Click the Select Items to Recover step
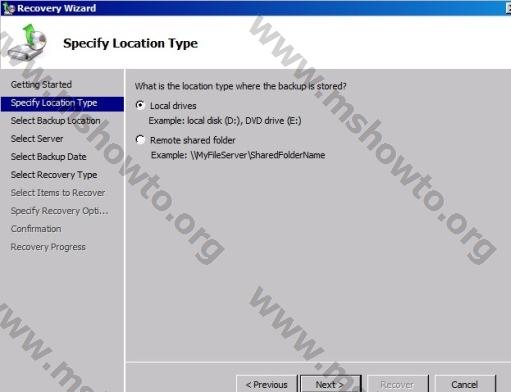Screen dimensions: 511x392 point(58,193)
